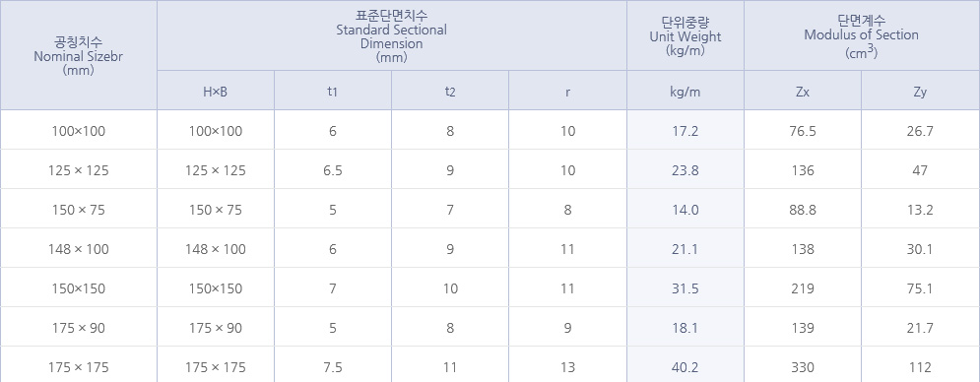Select the Zy column sub-header
Screen dimensions: 980x382
(x=920, y=91)
